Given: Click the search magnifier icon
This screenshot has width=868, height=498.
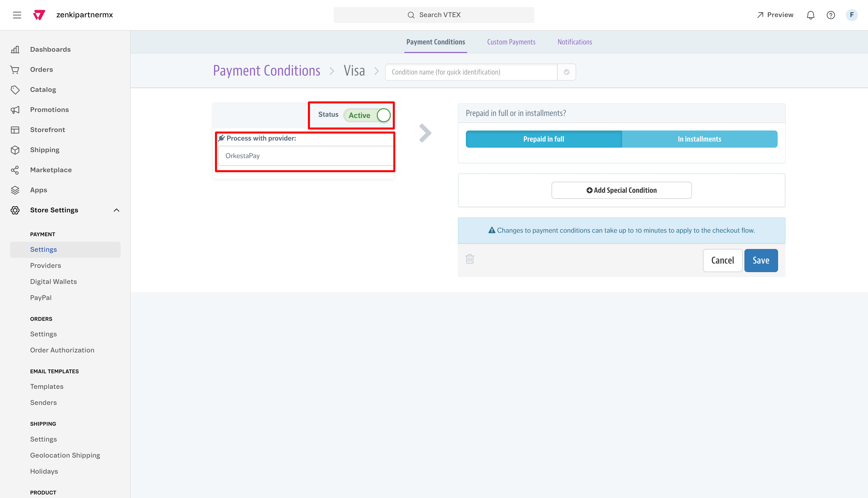Looking at the screenshot, I should [x=411, y=15].
